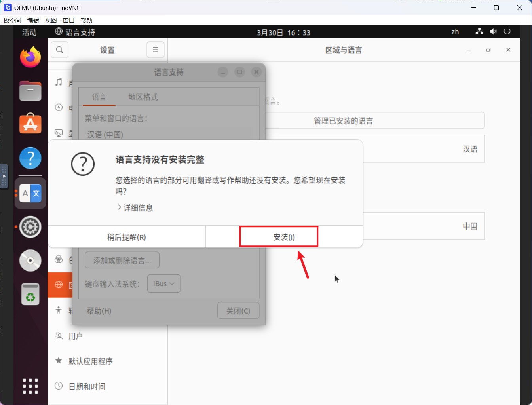Image resolution: width=532 pixels, height=405 pixels.
Task: Open the Files manager in dock
Action: [x=30, y=91]
